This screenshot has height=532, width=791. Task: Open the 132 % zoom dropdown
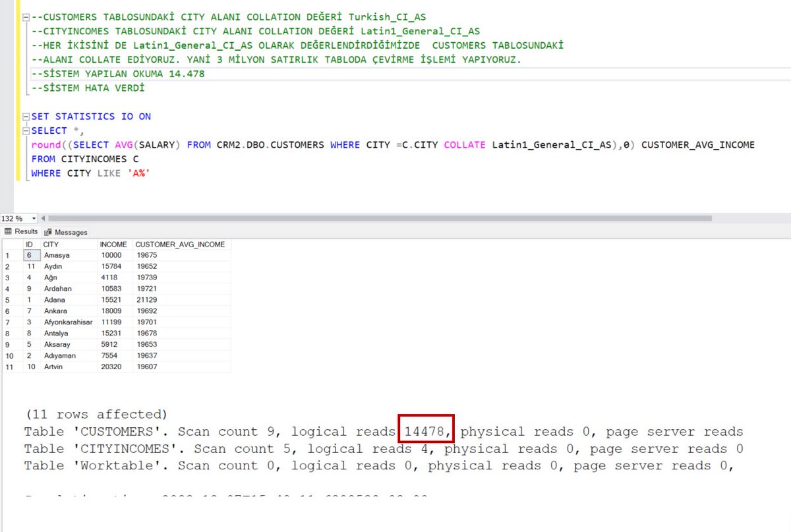coord(34,218)
